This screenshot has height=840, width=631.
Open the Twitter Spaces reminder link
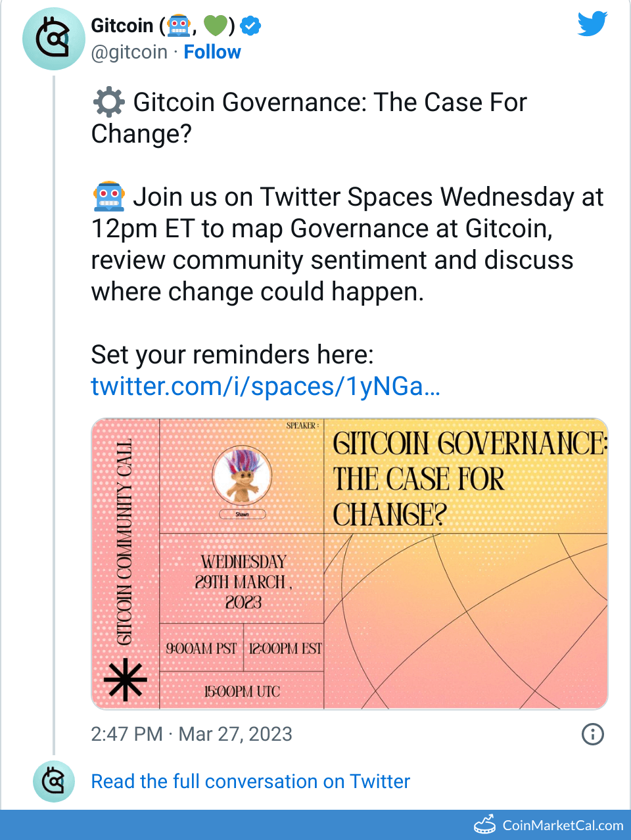point(266,386)
